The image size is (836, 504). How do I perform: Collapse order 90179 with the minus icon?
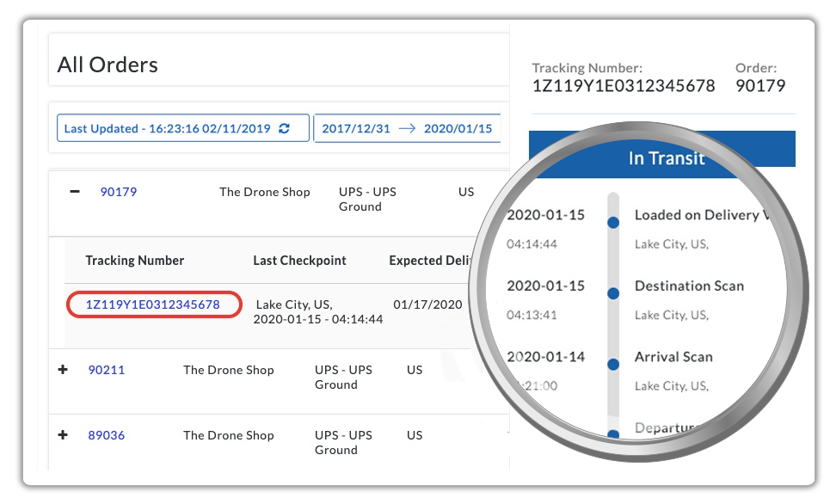click(75, 192)
